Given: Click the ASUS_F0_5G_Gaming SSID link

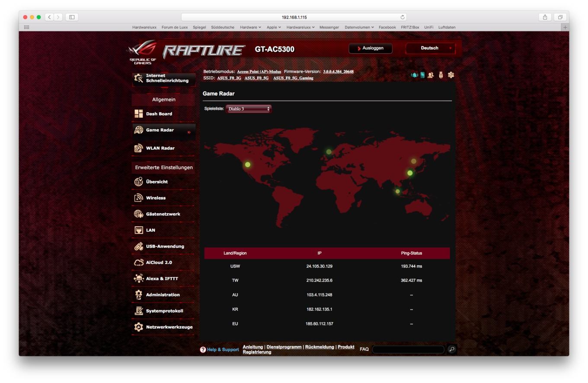Looking at the screenshot, I should click(293, 78).
